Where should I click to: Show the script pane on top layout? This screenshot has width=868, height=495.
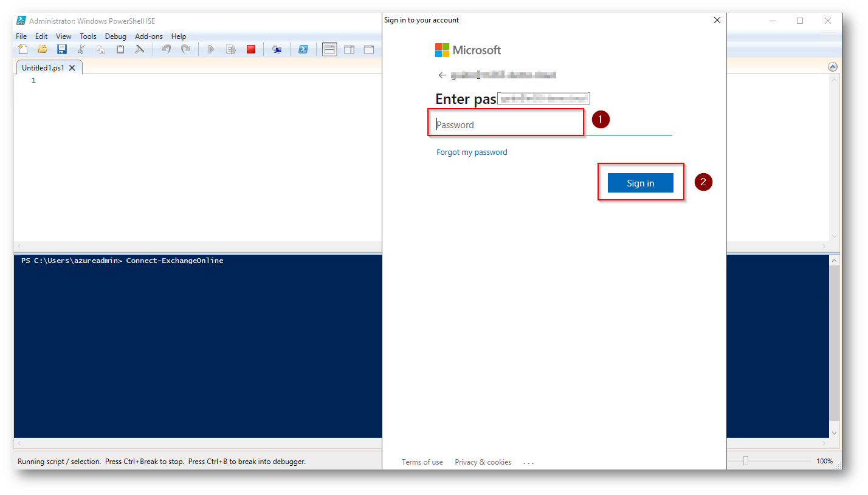coord(329,49)
